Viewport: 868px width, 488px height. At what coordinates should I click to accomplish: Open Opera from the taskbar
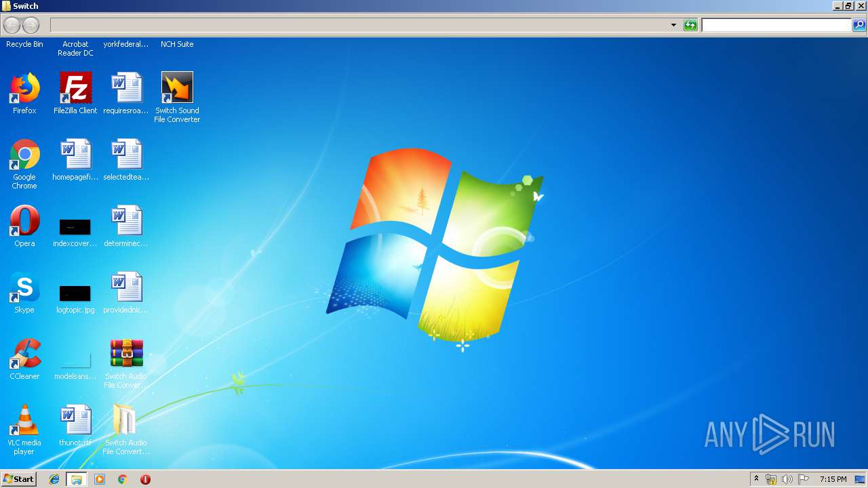pyautogui.click(x=145, y=479)
